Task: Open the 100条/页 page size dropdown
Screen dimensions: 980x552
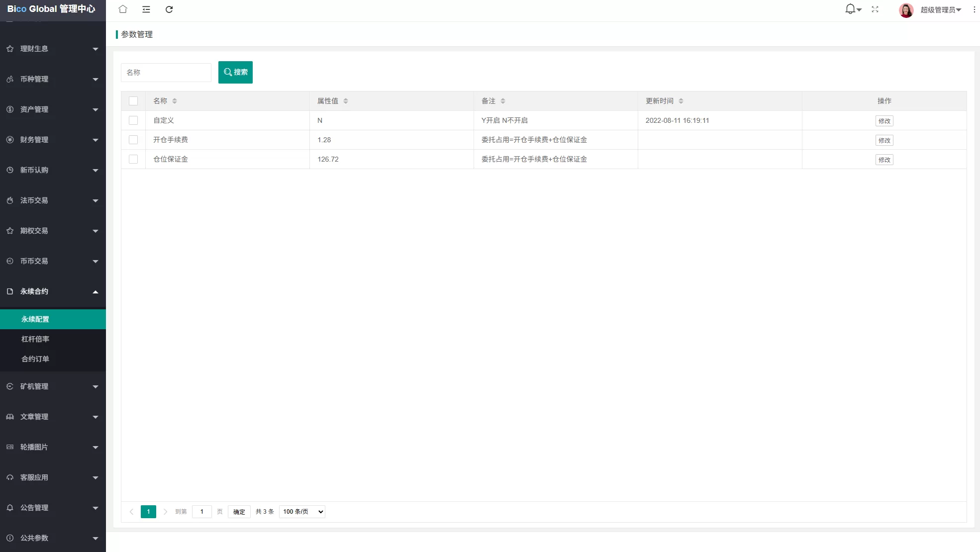Action: pos(301,511)
